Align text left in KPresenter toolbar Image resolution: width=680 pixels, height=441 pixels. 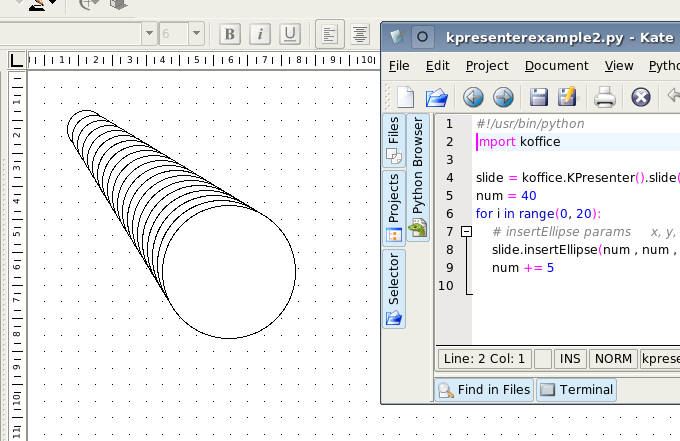tap(330, 34)
